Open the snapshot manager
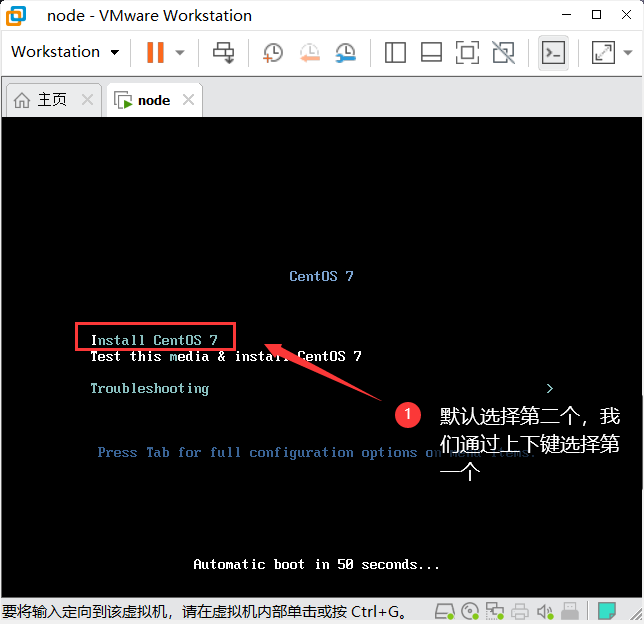644x624 pixels. click(x=345, y=53)
